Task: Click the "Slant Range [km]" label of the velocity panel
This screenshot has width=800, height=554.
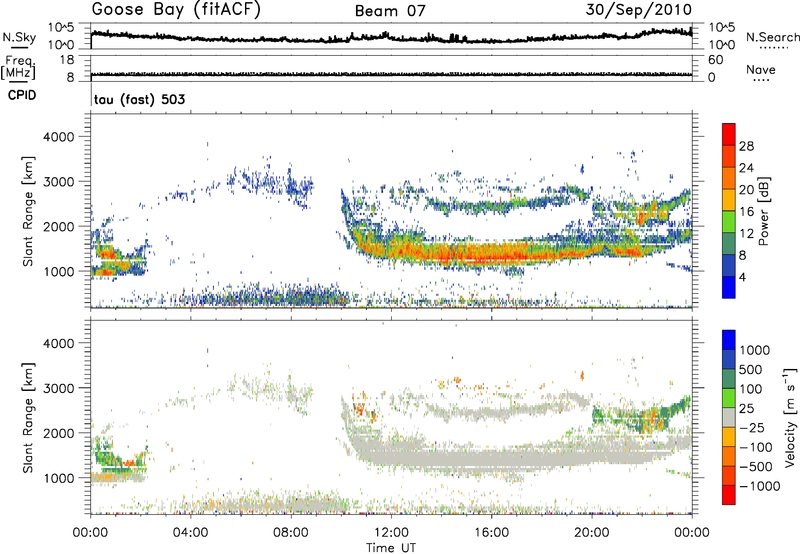Action: 28,417
